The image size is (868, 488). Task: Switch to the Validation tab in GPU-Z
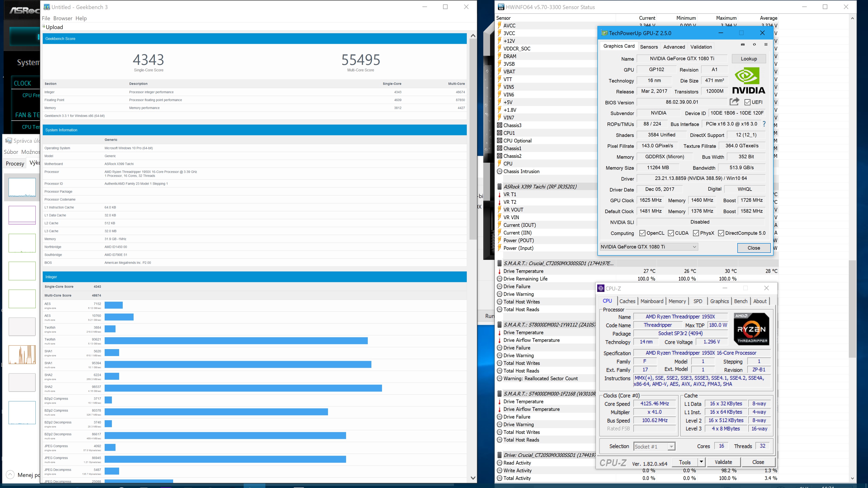pos(701,47)
